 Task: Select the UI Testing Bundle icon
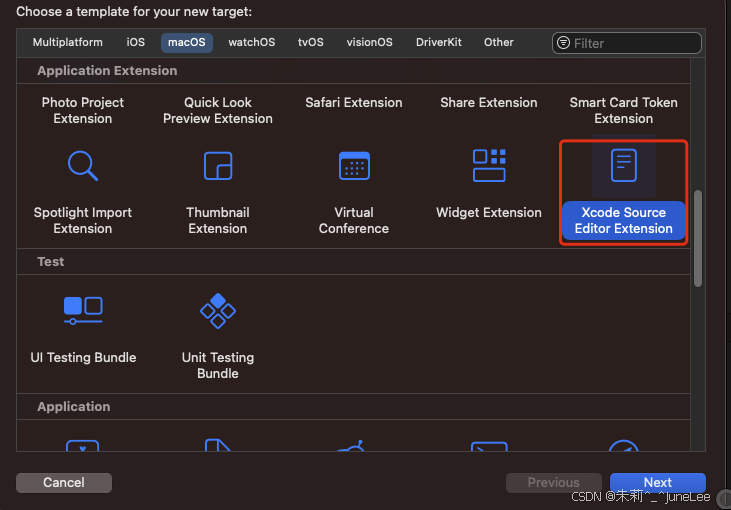tap(83, 310)
